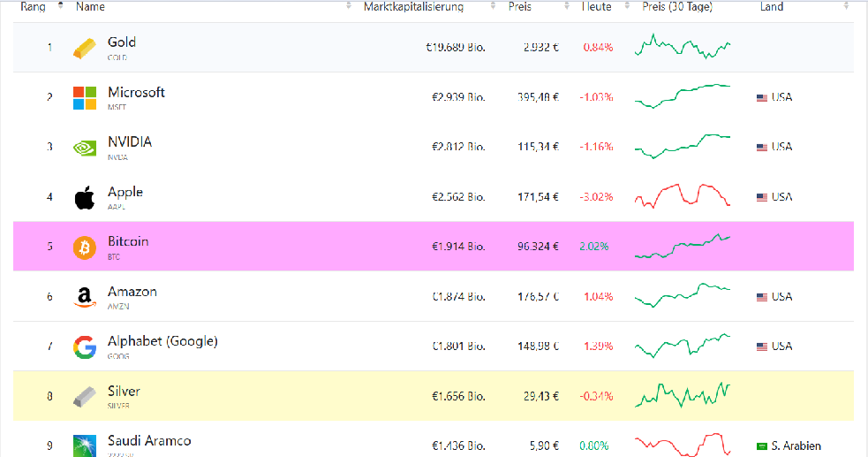Click Apple red 30-day chart
Viewport: 868px width, 457px height.
[683, 195]
